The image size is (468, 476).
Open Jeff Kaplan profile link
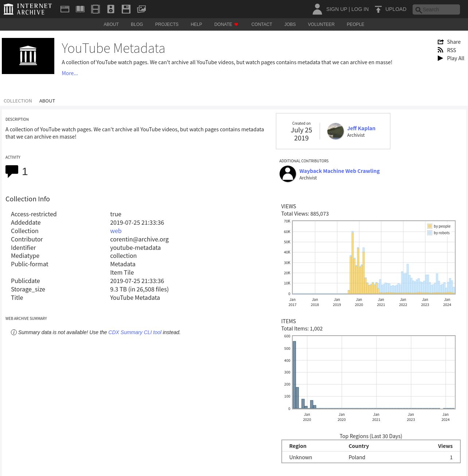pos(361,128)
